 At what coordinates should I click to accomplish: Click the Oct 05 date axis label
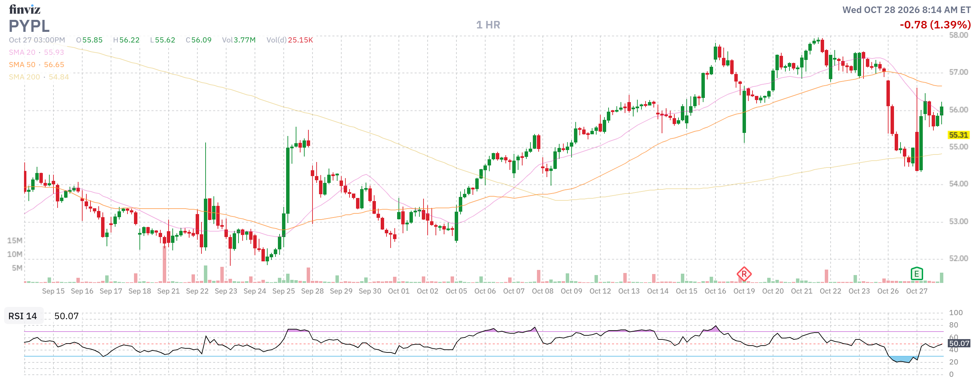point(456,291)
